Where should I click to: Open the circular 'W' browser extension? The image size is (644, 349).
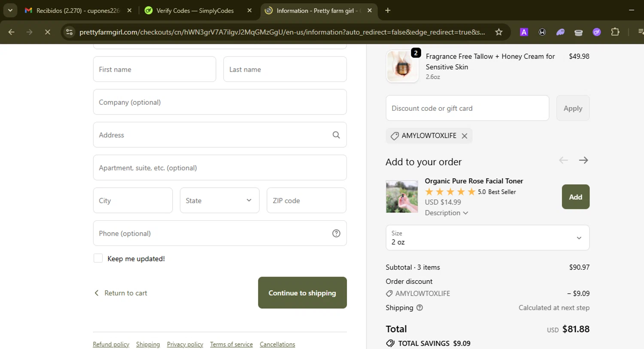(542, 32)
